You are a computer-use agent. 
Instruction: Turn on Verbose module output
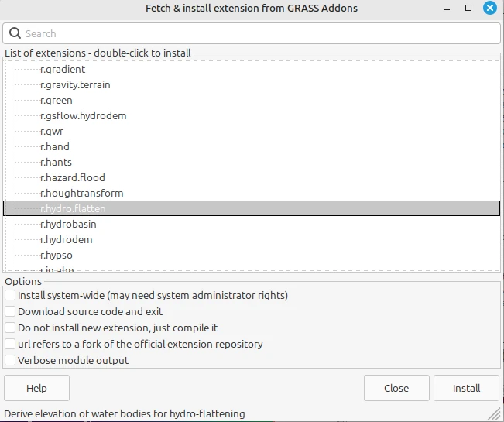click(x=10, y=360)
